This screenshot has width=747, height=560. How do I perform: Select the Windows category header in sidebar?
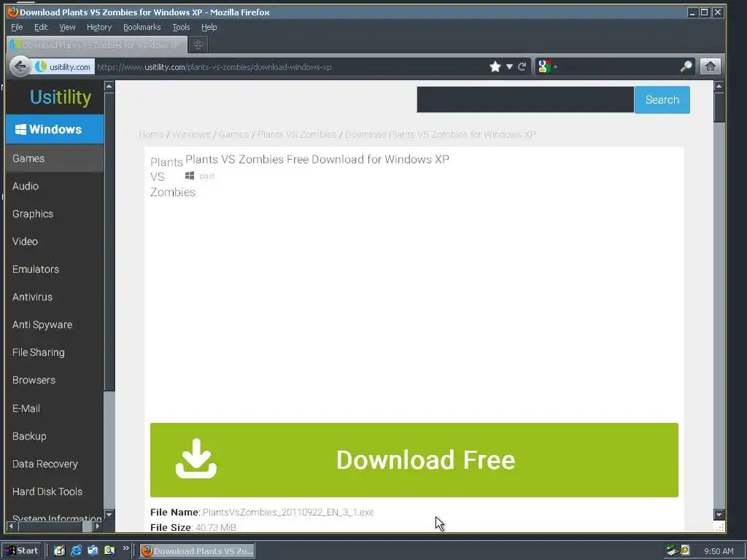coord(55,129)
